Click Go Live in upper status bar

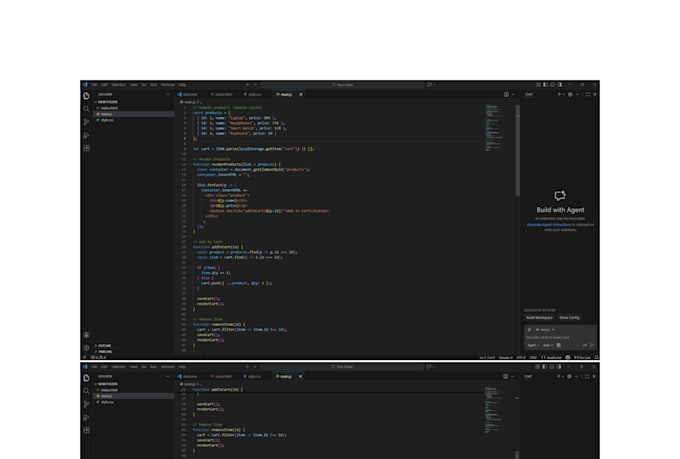coord(582,357)
